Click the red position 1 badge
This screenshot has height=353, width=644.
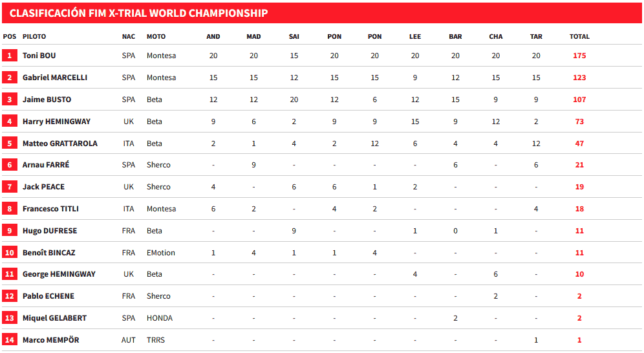coord(10,56)
